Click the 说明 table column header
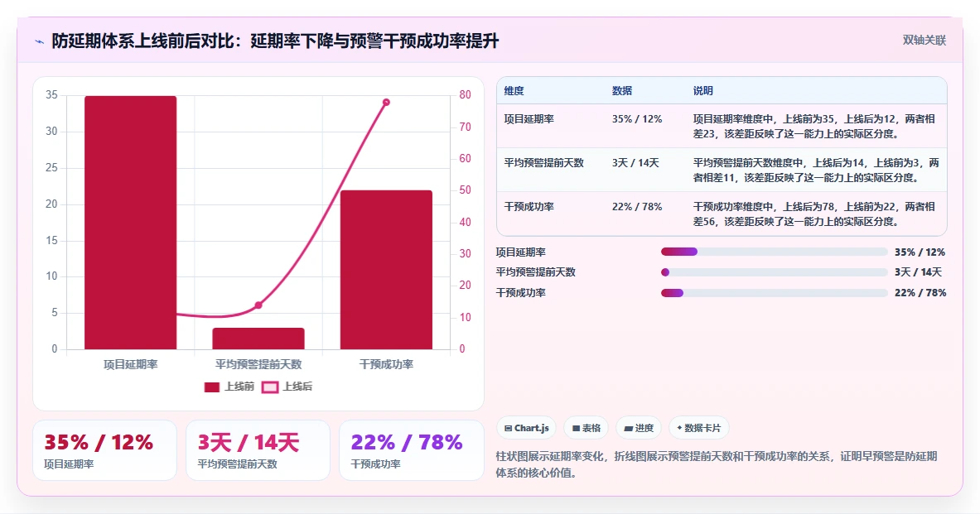 pyautogui.click(x=702, y=90)
